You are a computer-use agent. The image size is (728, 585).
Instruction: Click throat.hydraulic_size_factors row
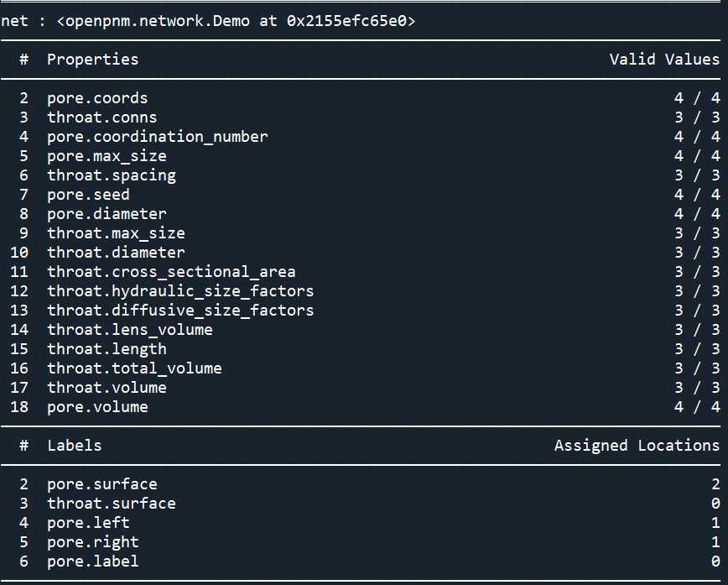[x=364, y=291]
